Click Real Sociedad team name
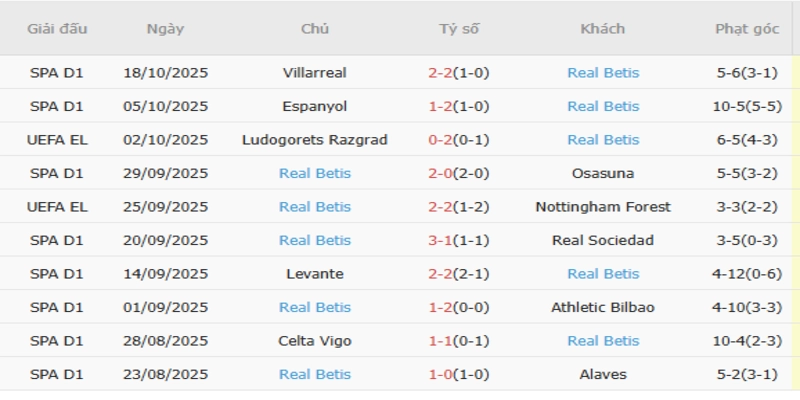800x400 pixels. [x=603, y=240]
